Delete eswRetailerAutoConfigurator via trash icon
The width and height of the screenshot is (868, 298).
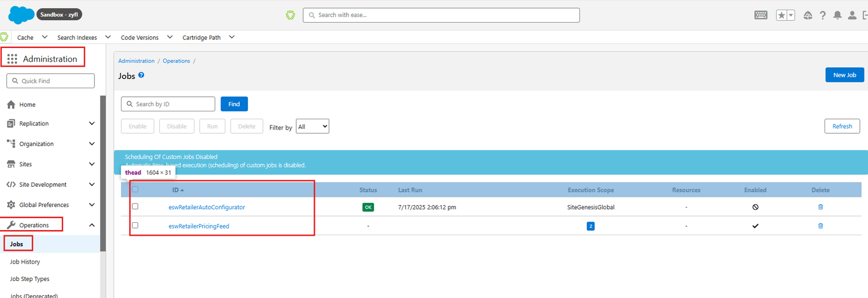tap(821, 207)
